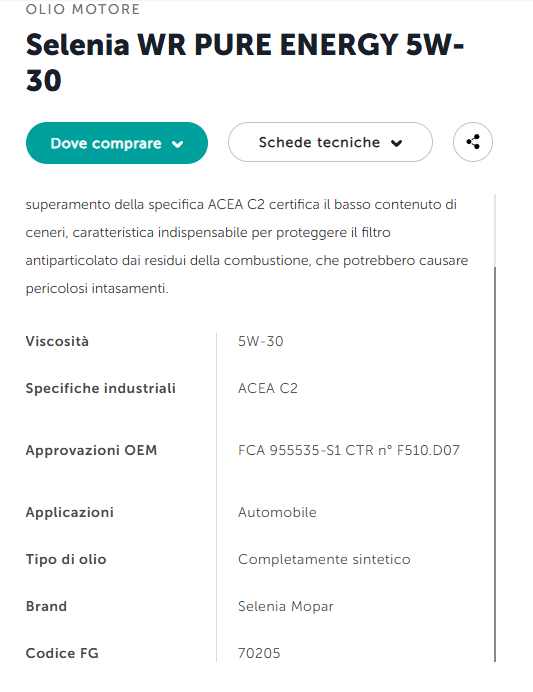Open the Dove comprare dropdown
This screenshot has height=692, width=533.
click(x=117, y=143)
